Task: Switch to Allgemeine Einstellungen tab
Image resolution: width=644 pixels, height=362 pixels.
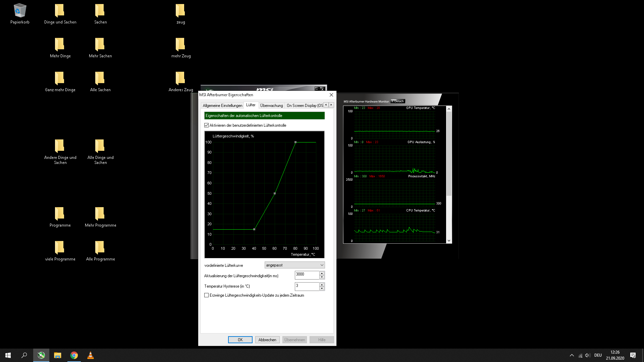Action: point(222,106)
